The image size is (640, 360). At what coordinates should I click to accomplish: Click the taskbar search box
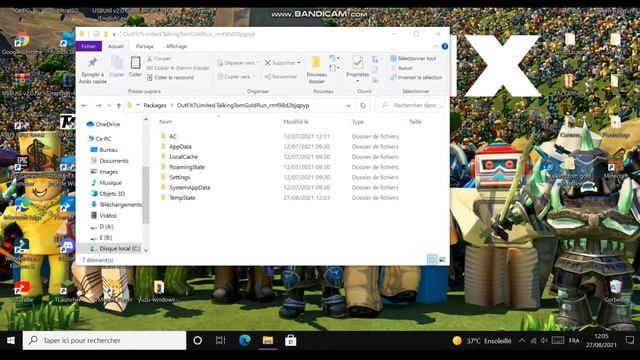[104, 340]
